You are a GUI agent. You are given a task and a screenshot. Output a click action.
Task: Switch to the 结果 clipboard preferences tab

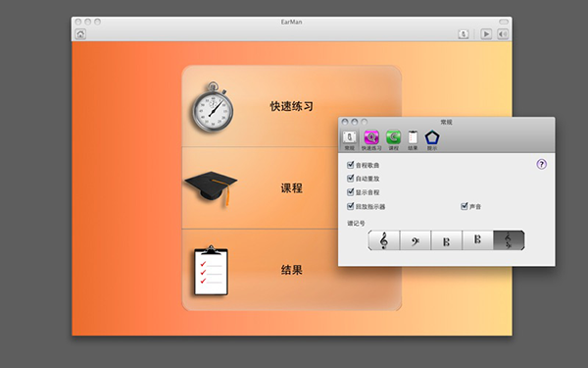413,140
